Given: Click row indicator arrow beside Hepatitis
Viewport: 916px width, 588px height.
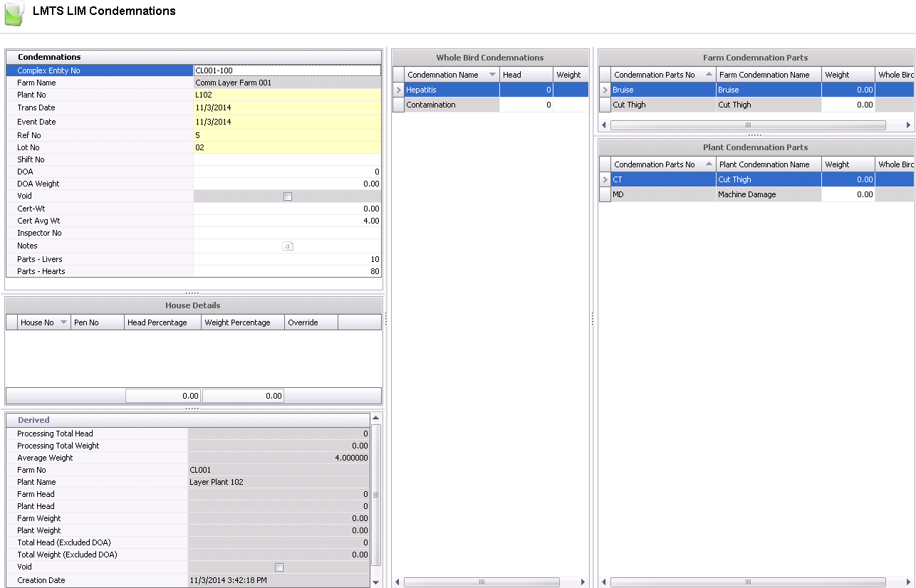Looking at the screenshot, I should [x=398, y=90].
